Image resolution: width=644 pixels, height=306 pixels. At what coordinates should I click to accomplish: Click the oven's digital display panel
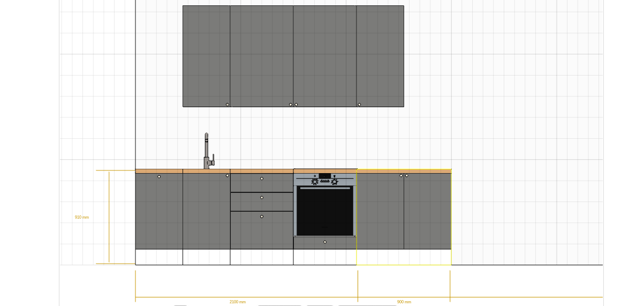tap(325, 176)
